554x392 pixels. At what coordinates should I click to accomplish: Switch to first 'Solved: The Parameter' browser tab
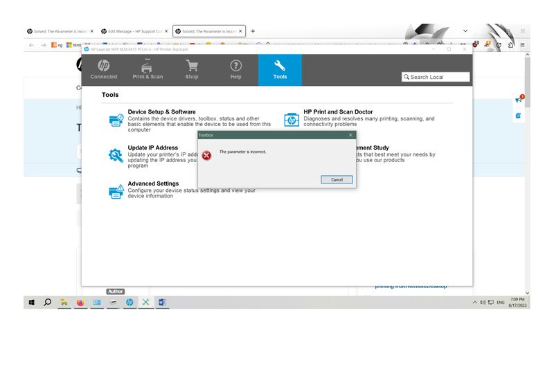coord(60,31)
